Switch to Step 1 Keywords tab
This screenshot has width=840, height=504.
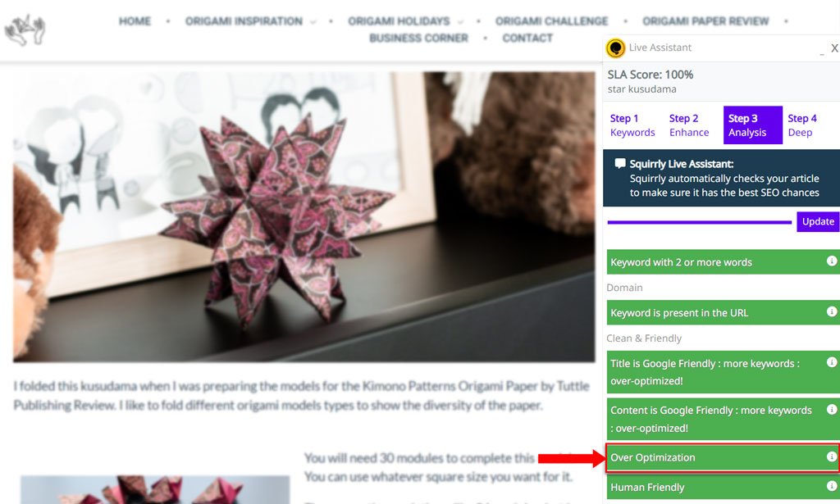tap(632, 125)
